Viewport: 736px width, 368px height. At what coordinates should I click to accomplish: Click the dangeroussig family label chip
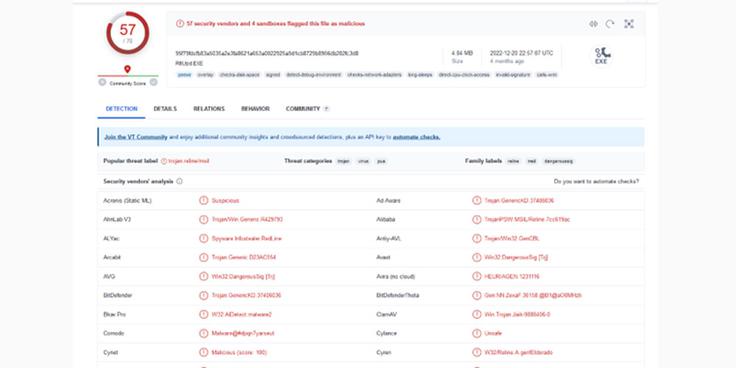(x=558, y=161)
